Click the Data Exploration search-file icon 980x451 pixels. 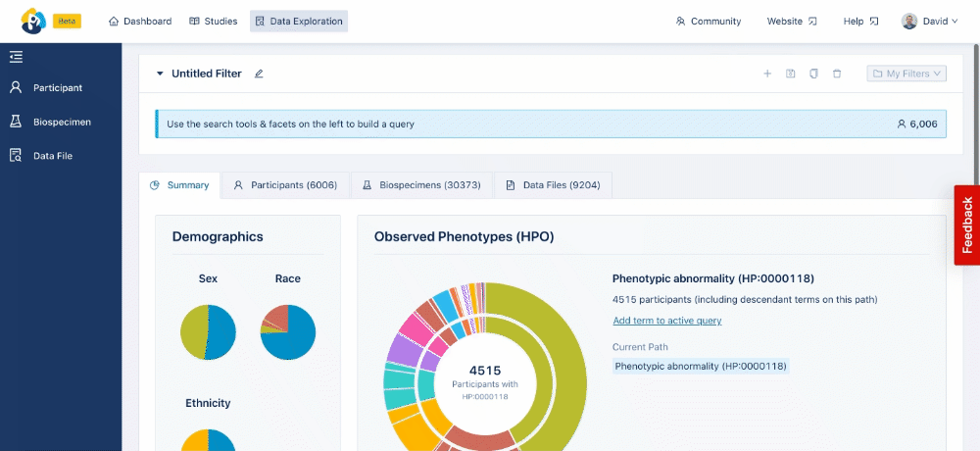click(260, 22)
